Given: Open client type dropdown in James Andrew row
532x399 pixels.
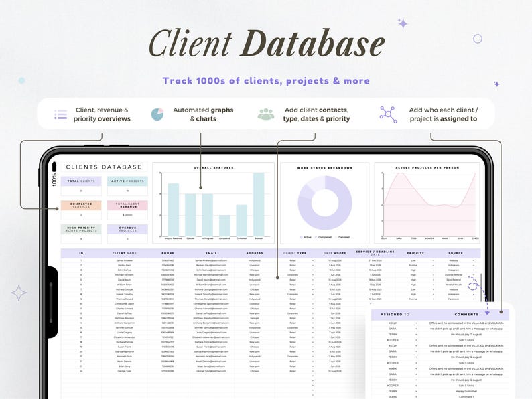Looking at the screenshot, I should [312, 260].
